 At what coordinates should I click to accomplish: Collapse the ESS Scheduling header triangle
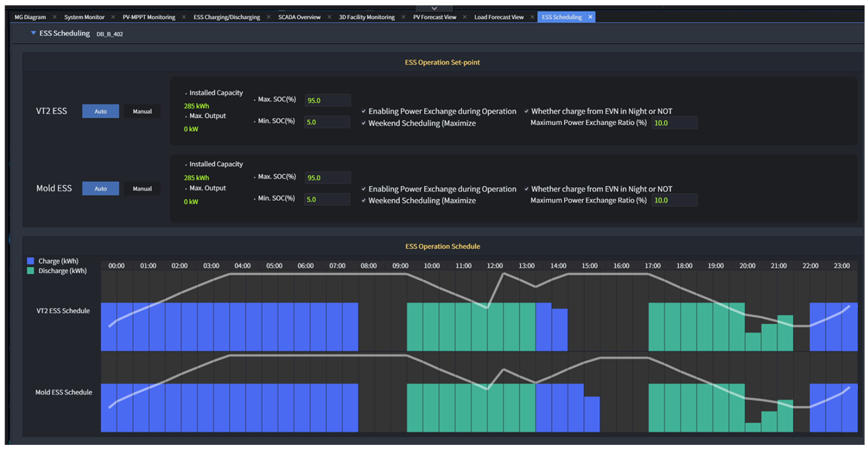pyautogui.click(x=33, y=33)
